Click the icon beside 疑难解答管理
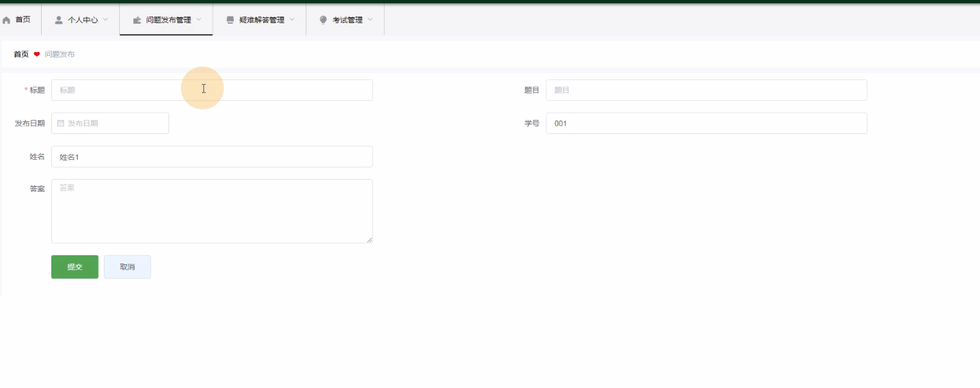The width and height of the screenshot is (980, 388). coord(230,20)
